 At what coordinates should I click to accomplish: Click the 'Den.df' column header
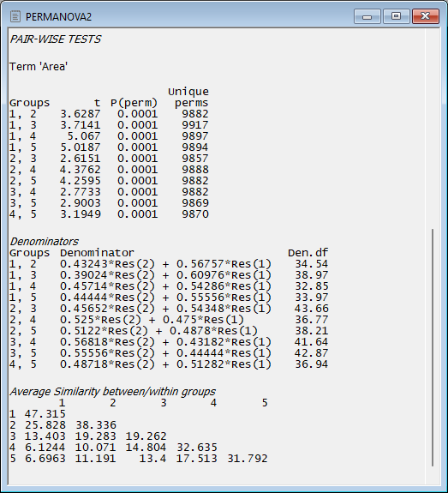pos(308,253)
